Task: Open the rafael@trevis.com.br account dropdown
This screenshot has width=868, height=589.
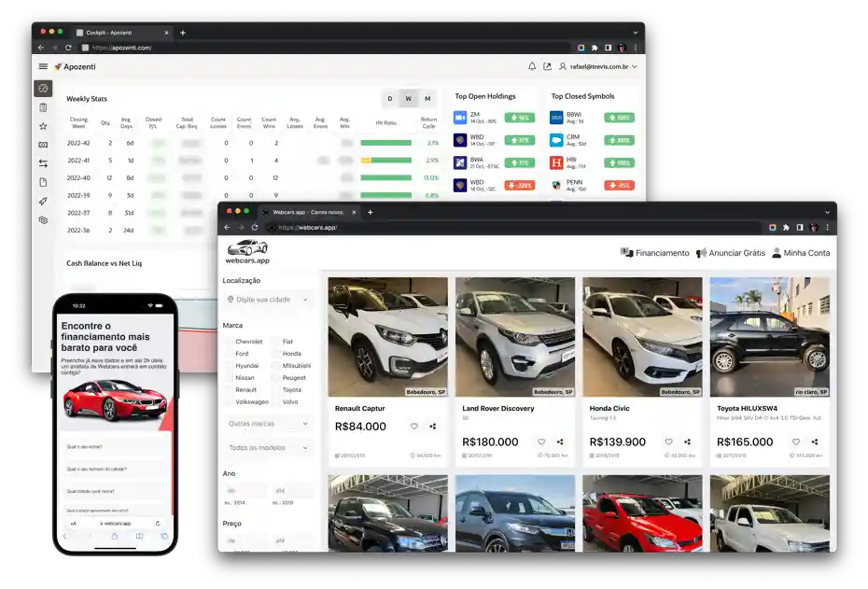Action: (598, 66)
